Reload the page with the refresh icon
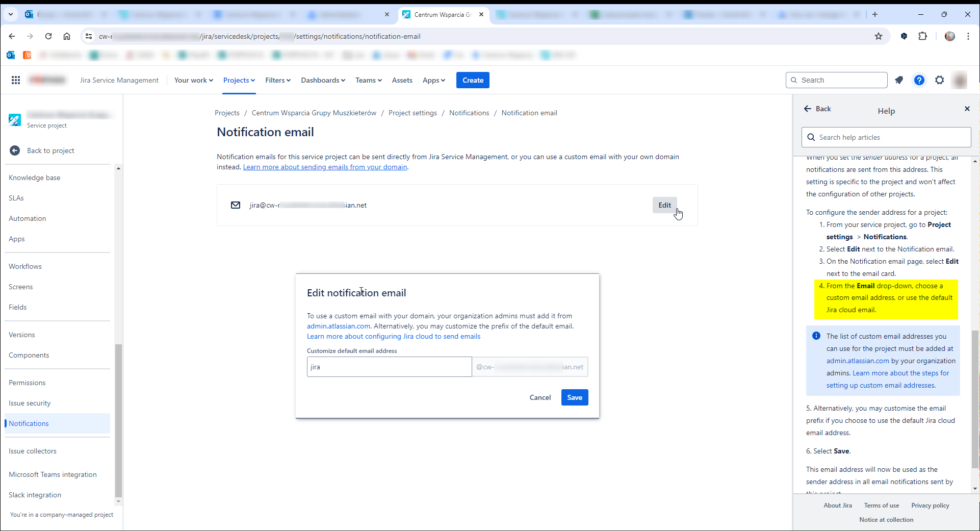This screenshot has width=980, height=531. click(x=48, y=36)
